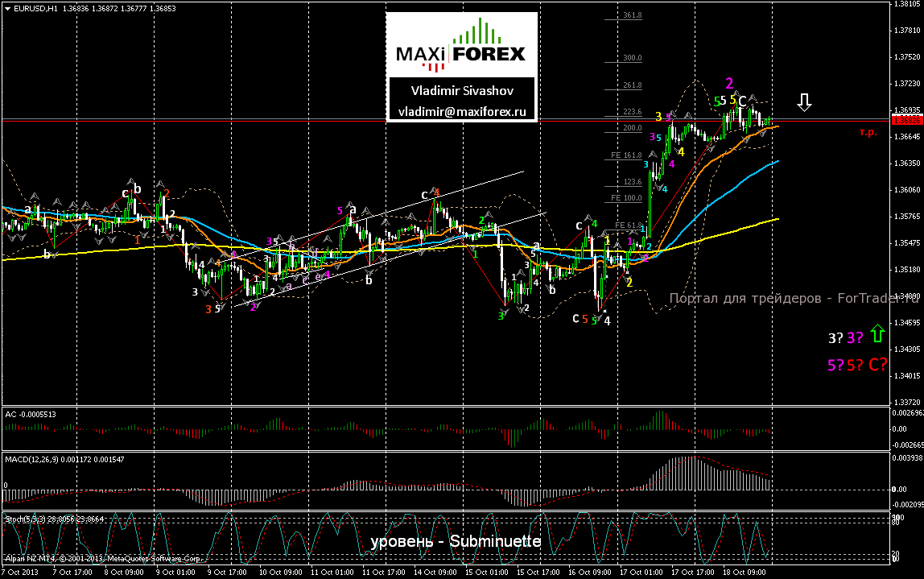Click the 7 Oct 2013 date label
924x579 pixels.
click(19, 572)
